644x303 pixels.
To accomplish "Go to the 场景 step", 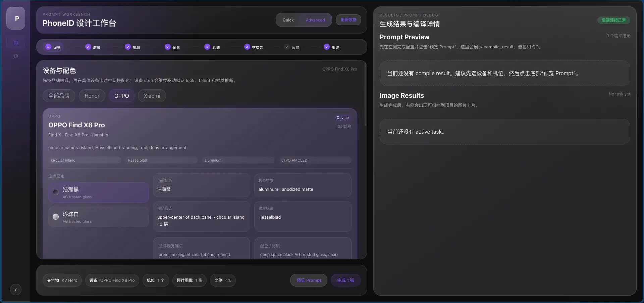I will [x=172, y=47].
